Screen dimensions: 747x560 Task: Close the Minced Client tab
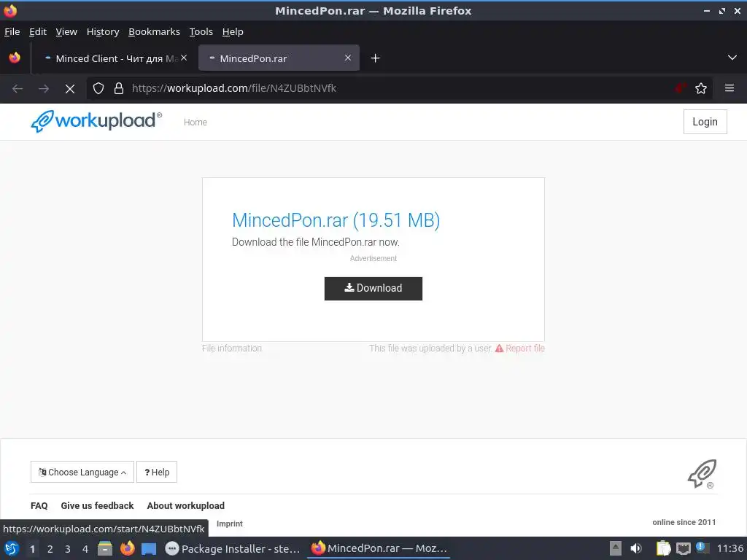184,58
